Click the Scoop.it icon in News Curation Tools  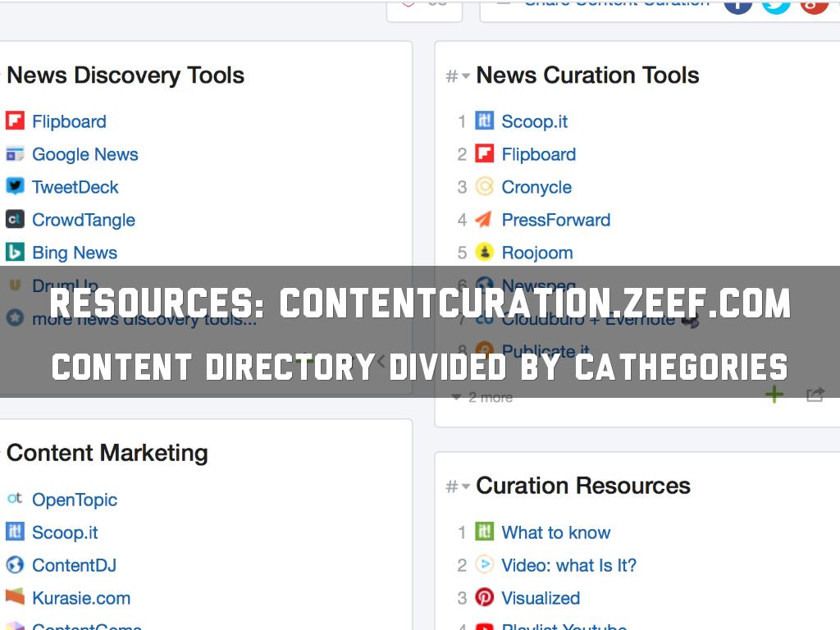coord(485,121)
